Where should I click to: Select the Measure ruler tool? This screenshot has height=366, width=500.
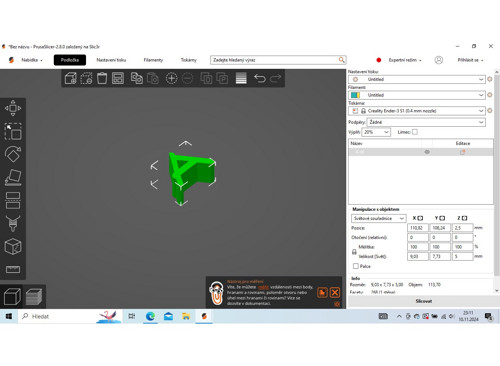point(13,269)
